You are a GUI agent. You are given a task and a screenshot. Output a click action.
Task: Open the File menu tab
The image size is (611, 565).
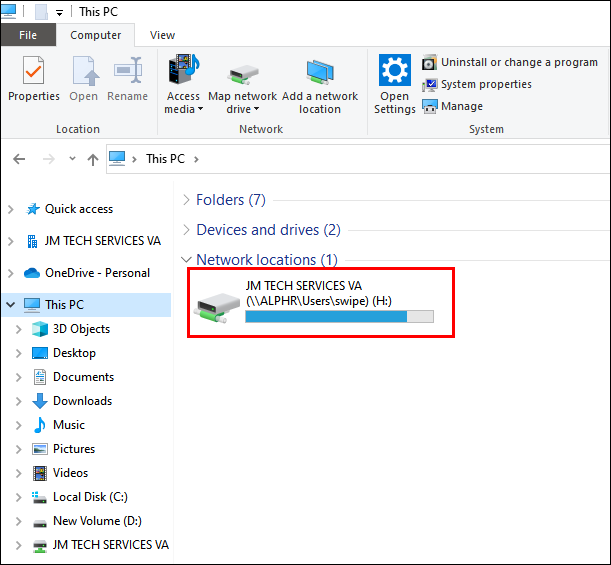(x=28, y=35)
